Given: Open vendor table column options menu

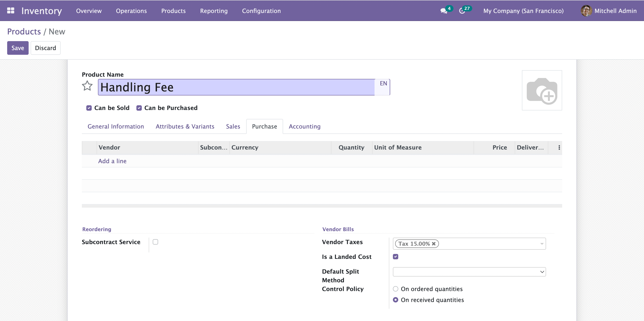Looking at the screenshot, I should pos(559,148).
